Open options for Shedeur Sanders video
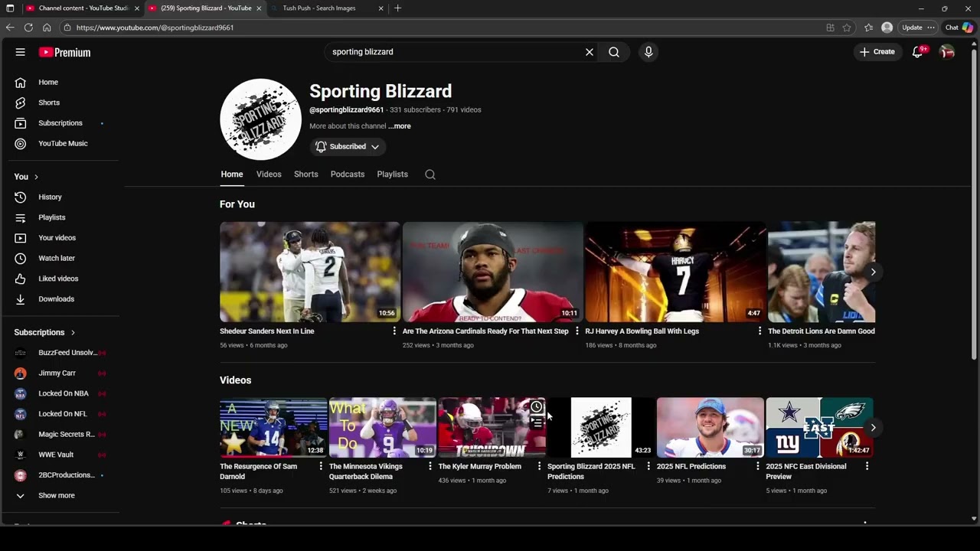 pos(394,331)
